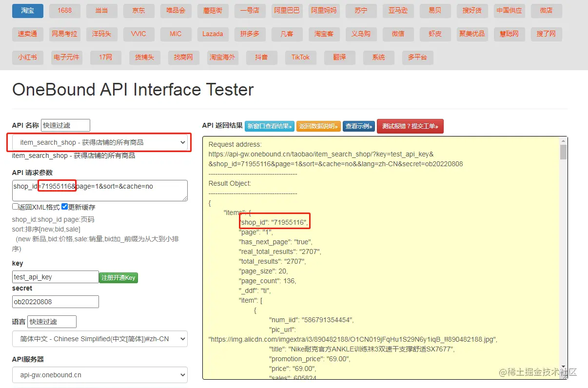Switch to the 当当 tab
Screen dimensions: 588x388
tap(101, 11)
